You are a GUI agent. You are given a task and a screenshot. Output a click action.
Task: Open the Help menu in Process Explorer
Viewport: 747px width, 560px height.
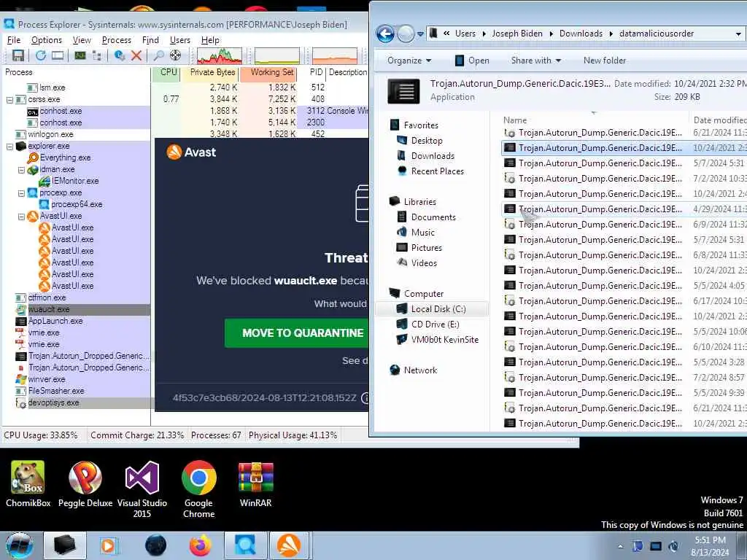point(210,40)
